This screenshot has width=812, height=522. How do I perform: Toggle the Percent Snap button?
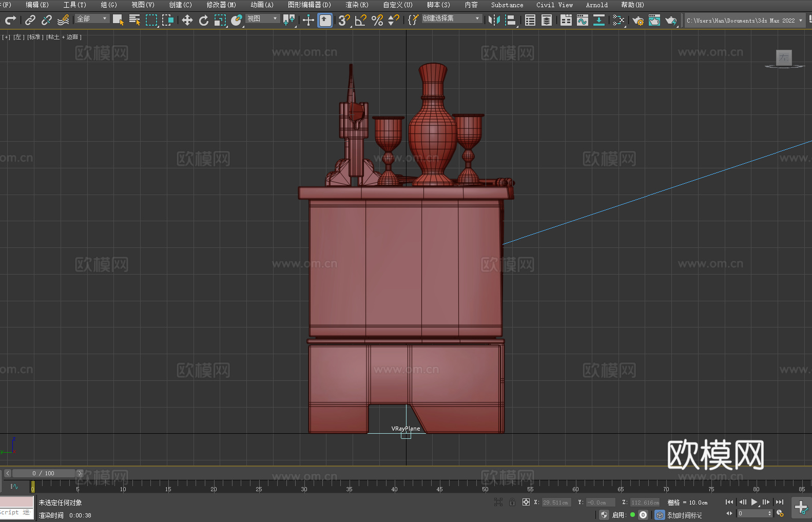[x=377, y=20]
